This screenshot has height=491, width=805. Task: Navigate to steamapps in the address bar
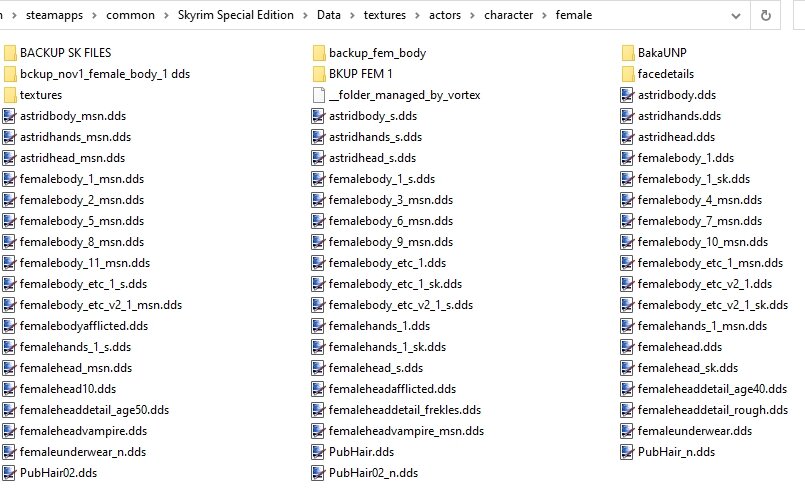[54, 15]
